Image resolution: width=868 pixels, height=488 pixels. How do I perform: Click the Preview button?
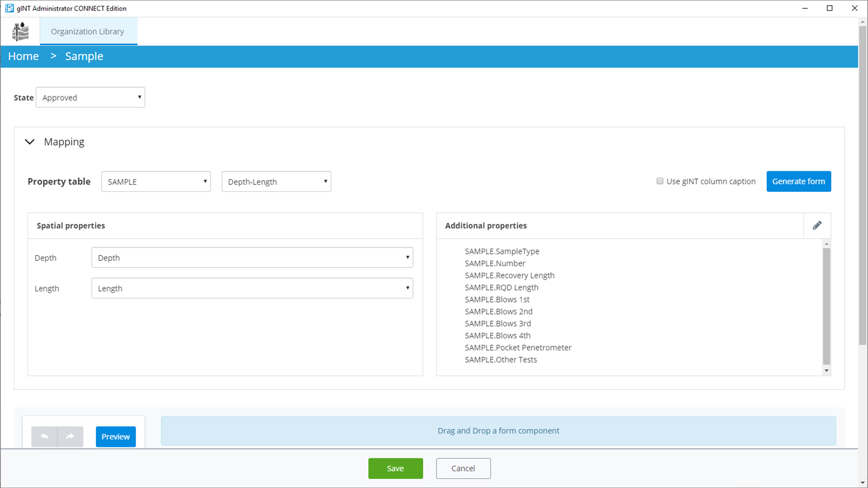116,436
